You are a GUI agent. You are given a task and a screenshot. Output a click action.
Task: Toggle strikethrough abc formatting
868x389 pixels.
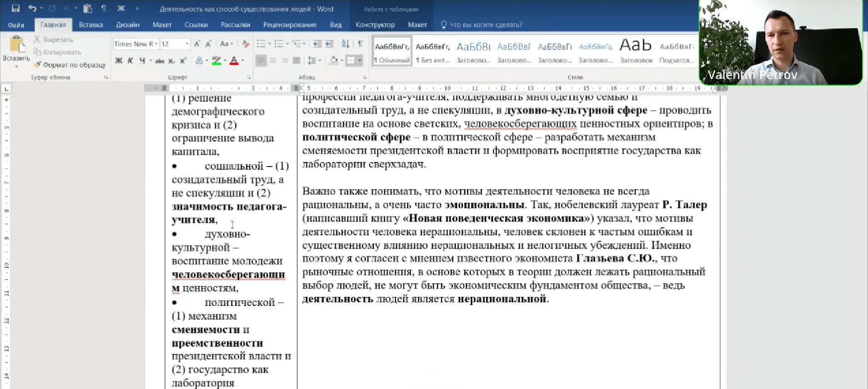[x=160, y=60]
